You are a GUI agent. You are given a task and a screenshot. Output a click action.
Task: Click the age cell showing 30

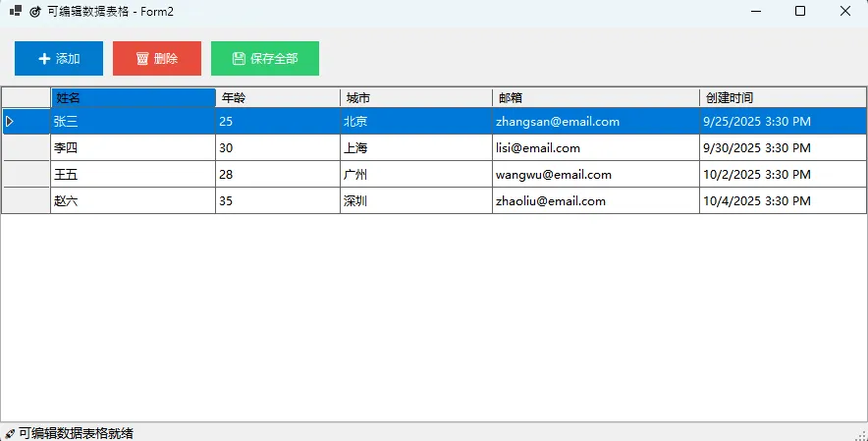pos(278,148)
